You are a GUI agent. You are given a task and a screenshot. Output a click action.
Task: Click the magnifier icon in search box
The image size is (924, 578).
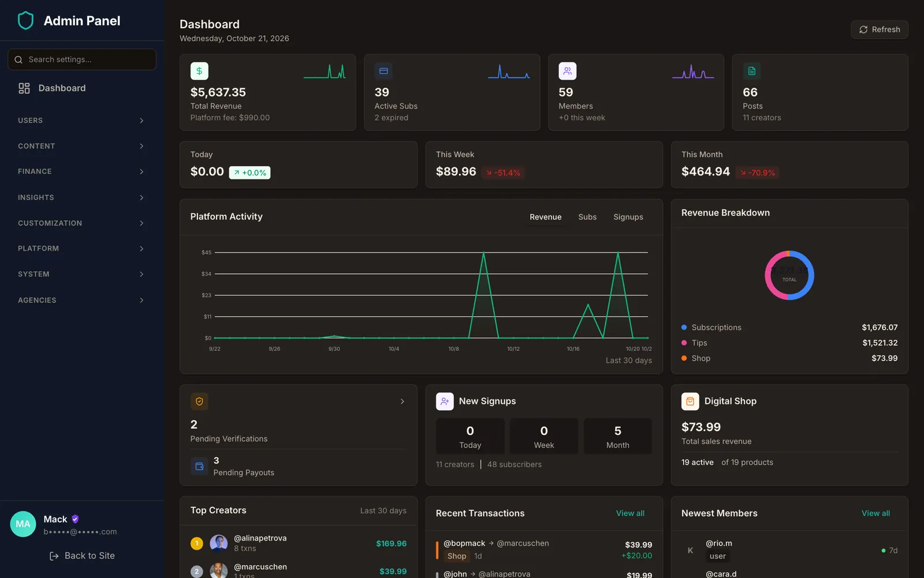click(x=18, y=60)
